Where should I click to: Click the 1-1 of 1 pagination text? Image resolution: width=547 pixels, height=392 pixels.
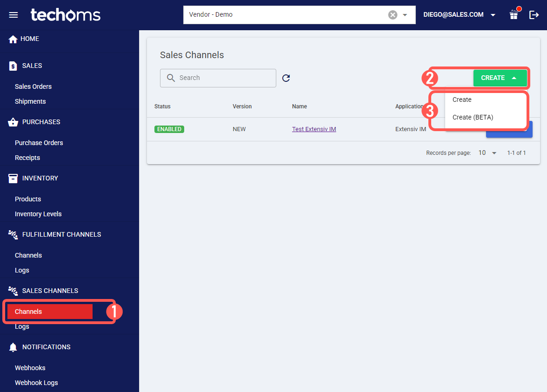[x=516, y=153]
